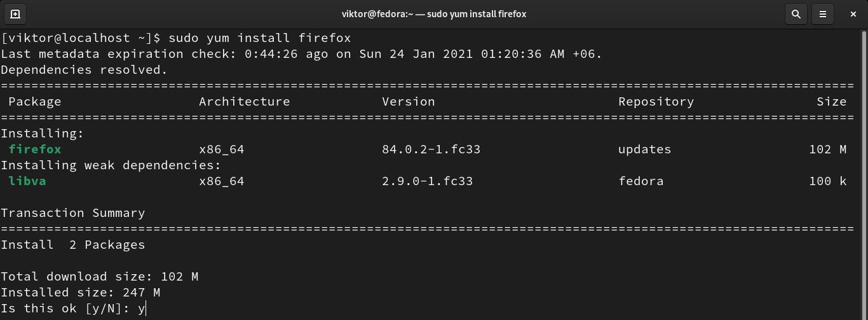Viewport: 868px width, 320px height.
Task: Click the green firefox package name
Action: tap(35, 150)
